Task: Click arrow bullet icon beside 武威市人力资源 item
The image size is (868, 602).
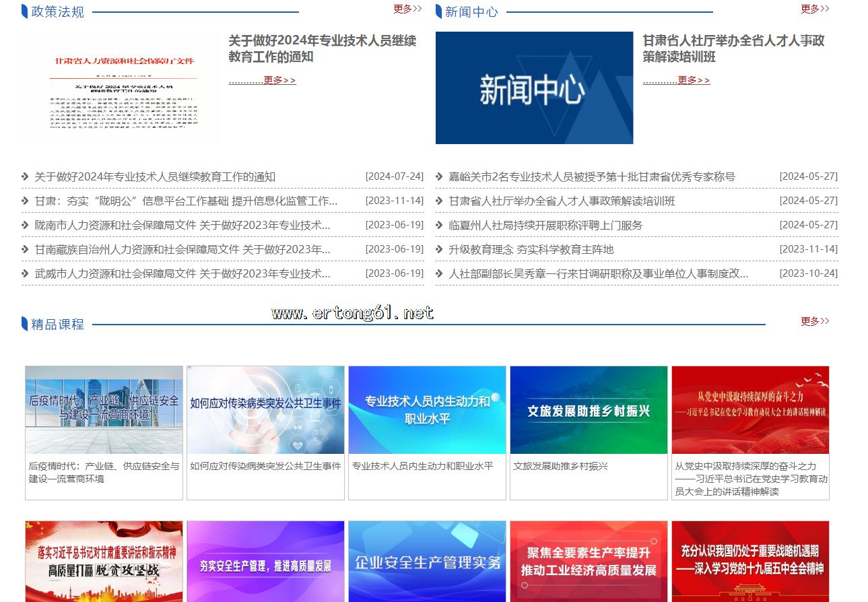Action: coord(26,273)
